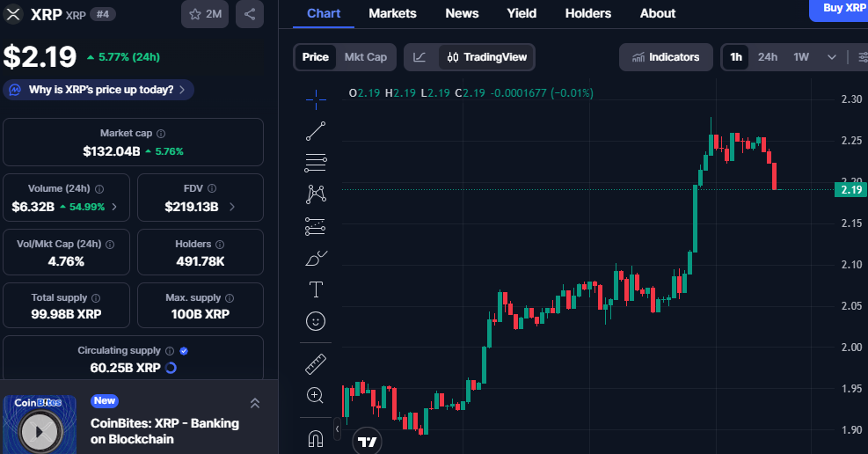Click the zoom in tool
868x454 pixels.
click(x=316, y=395)
